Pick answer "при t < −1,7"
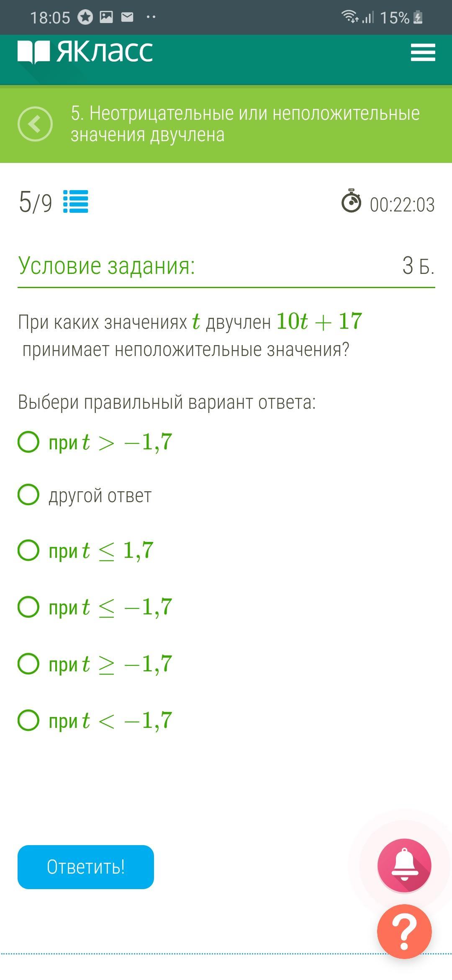This screenshot has width=452, height=980. (28, 720)
